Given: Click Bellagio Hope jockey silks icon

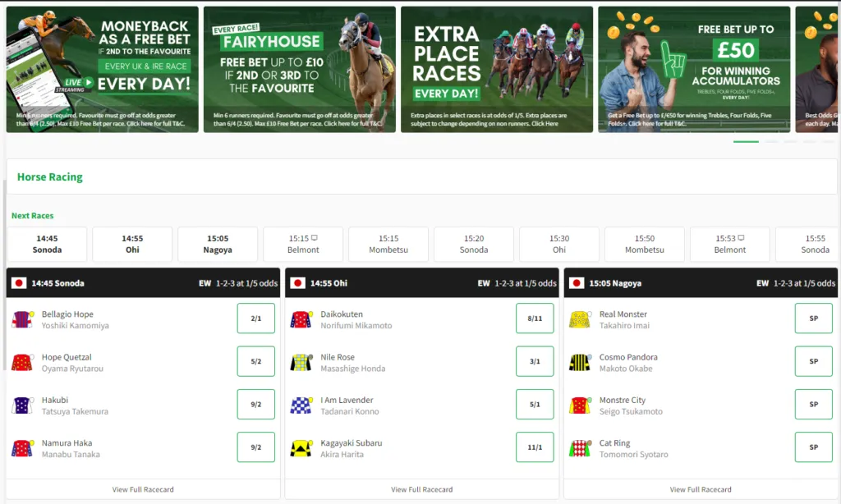Looking at the screenshot, I should (x=22, y=319).
